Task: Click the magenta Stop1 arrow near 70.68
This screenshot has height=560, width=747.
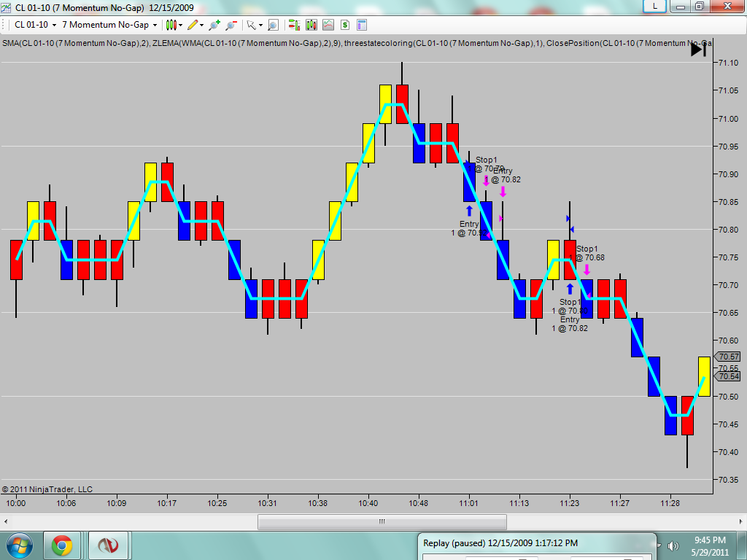Action: [x=587, y=270]
